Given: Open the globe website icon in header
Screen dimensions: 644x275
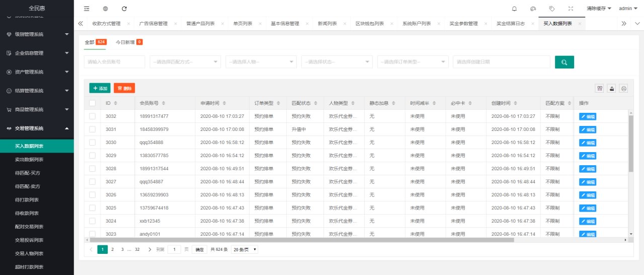Looking at the screenshot, I should (105, 9).
